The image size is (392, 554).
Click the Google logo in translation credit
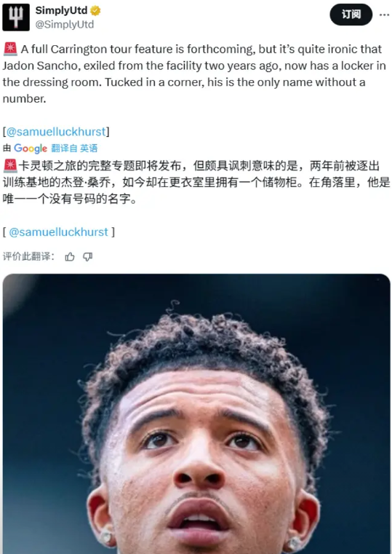pyautogui.click(x=31, y=148)
